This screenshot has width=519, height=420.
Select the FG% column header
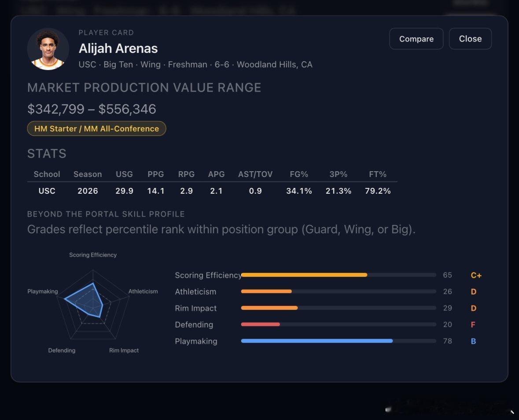pyautogui.click(x=299, y=174)
